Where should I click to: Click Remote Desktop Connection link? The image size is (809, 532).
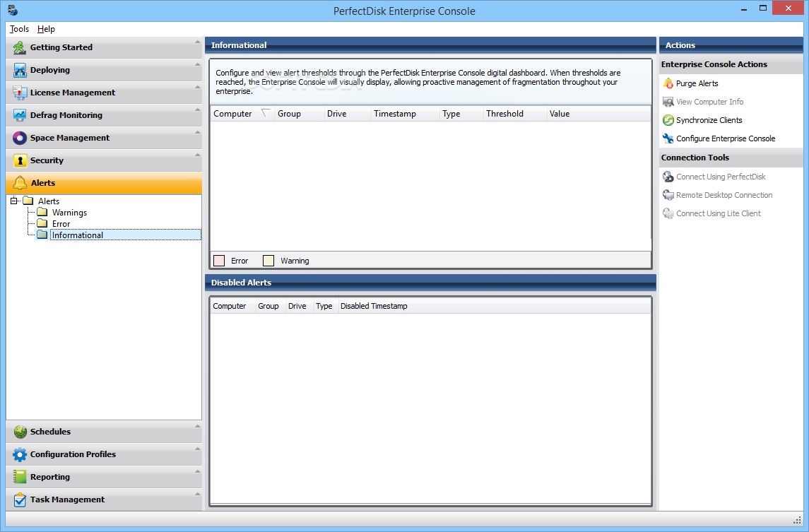[724, 195]
